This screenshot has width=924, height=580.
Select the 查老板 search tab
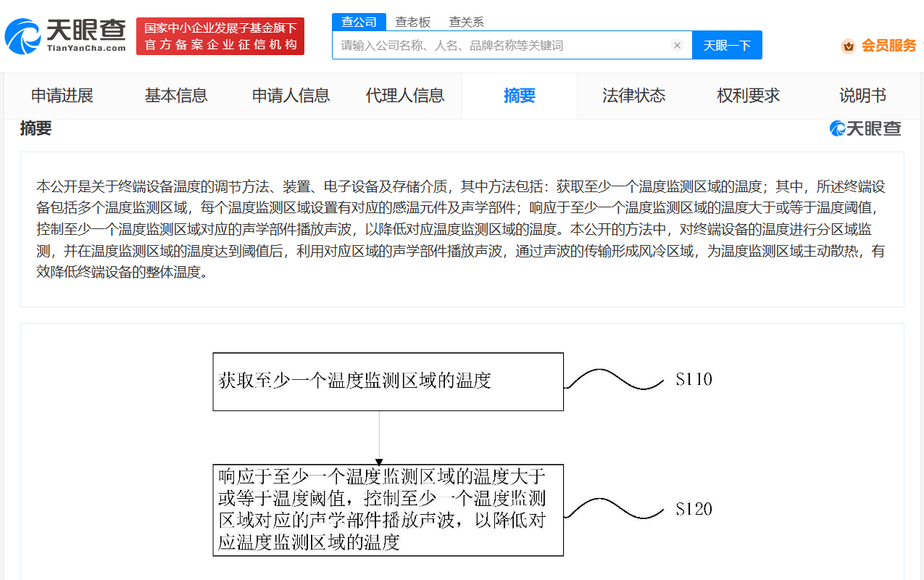coord(412,22)
